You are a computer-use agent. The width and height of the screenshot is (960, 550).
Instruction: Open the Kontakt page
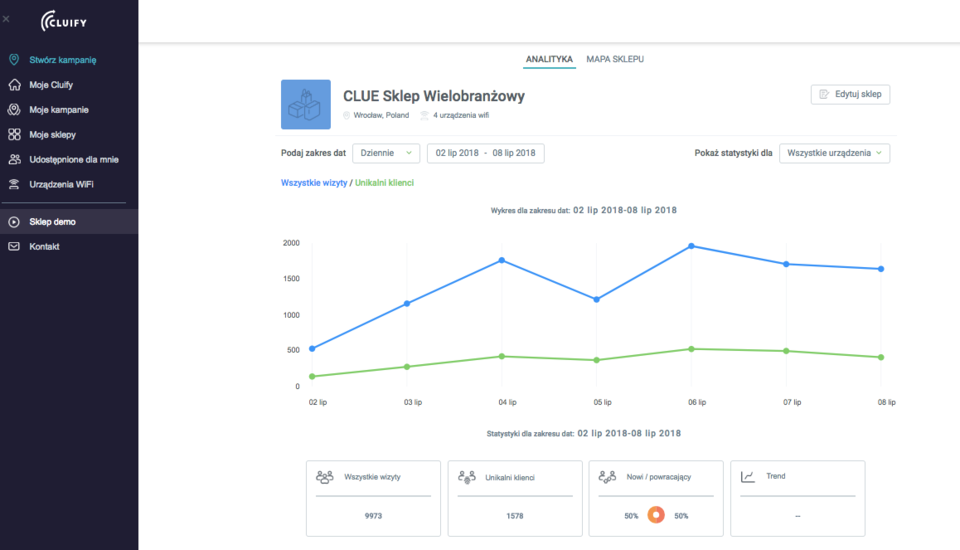(x=44, y=247)
